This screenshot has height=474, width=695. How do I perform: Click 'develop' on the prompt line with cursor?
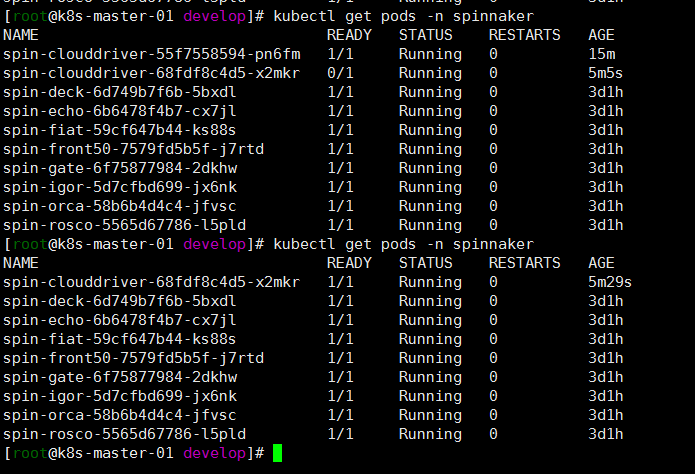215,454
